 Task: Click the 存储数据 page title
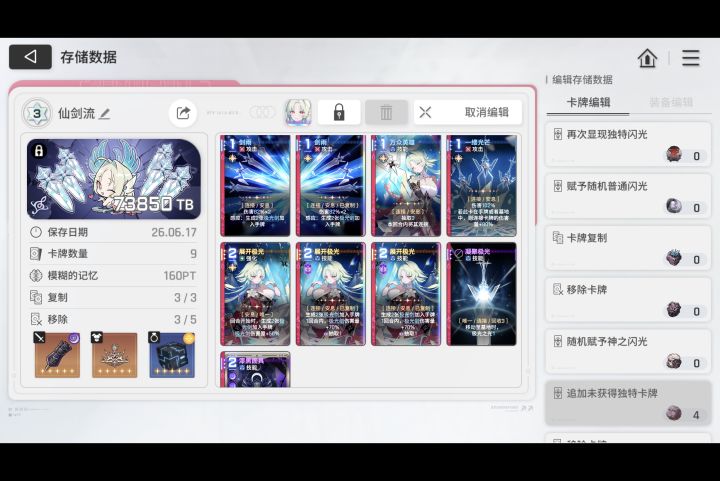coord(89,57)
